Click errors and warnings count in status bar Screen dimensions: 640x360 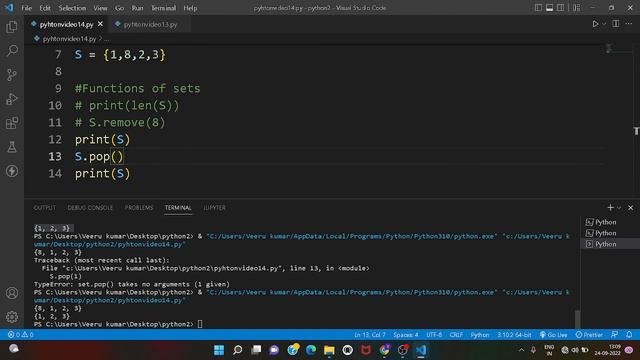tap(20, 335)
